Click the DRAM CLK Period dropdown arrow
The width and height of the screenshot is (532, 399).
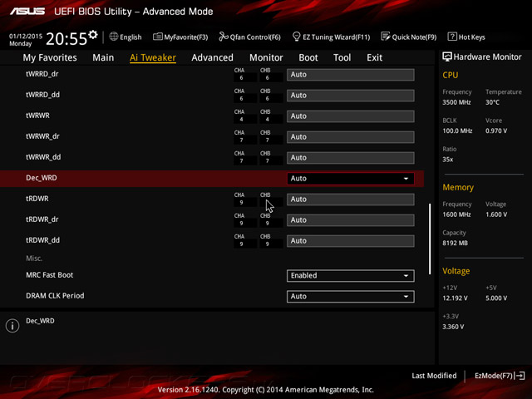[x=406, y=297]
